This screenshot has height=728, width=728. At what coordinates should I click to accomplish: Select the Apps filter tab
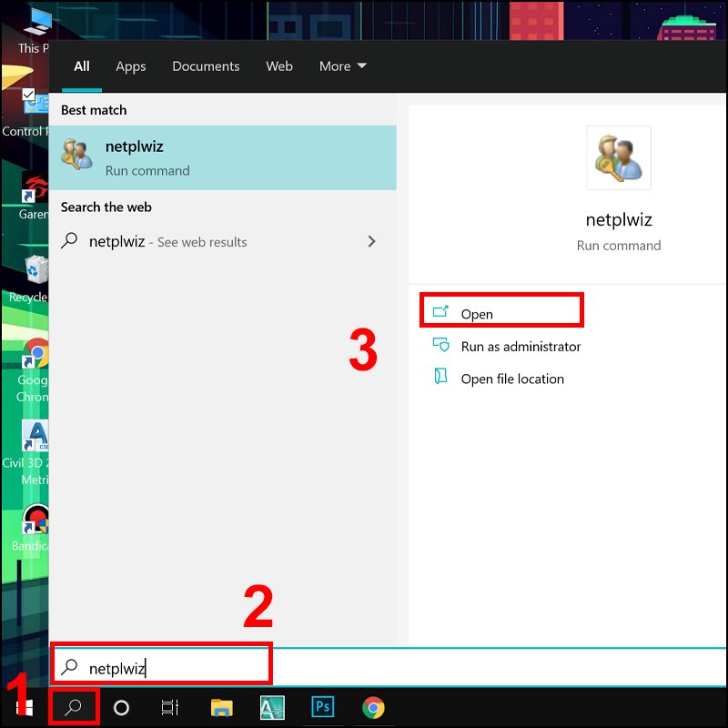(130, 66)
